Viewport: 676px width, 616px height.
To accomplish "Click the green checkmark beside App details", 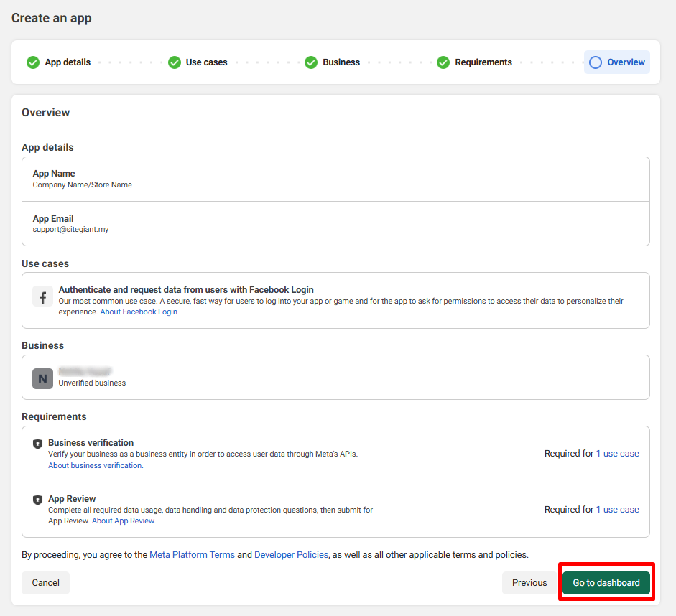I will pyautogui.click(x=33, y=62).
